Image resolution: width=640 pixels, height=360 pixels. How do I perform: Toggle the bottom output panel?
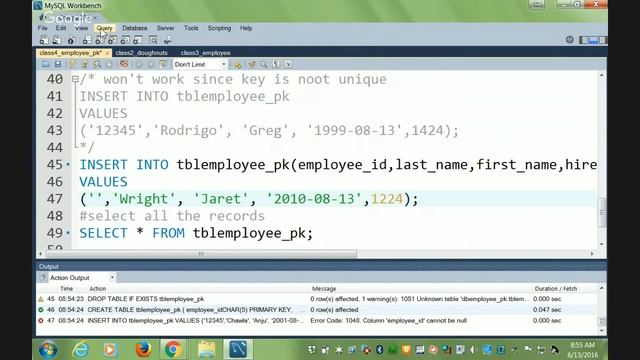(x=593, y=40)
